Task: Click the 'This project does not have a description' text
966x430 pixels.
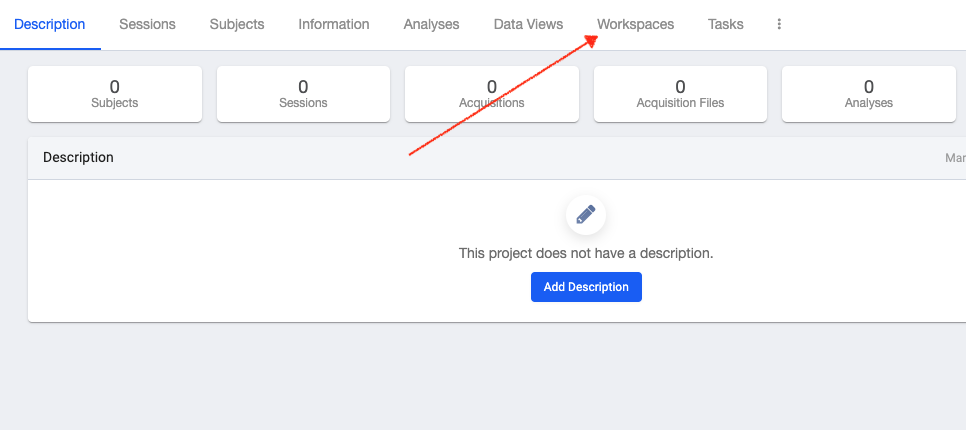Action: tap(586, 253)
